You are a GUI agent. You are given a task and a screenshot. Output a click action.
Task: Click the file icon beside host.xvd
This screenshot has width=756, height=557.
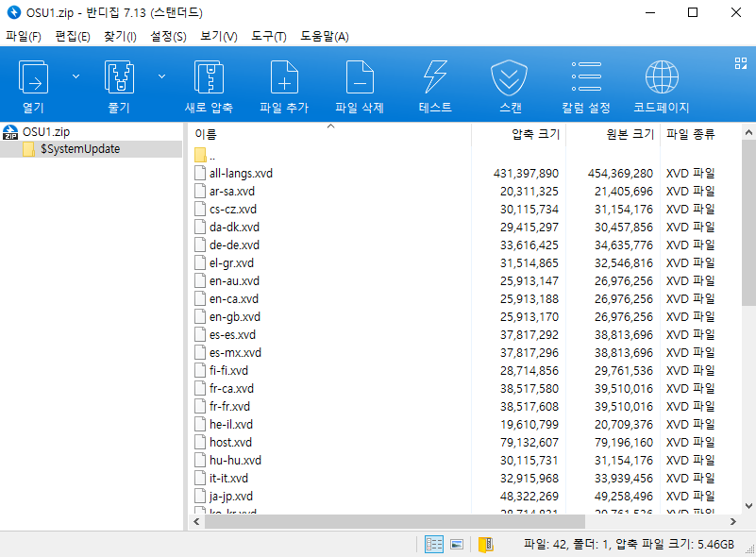pos(199,442)
